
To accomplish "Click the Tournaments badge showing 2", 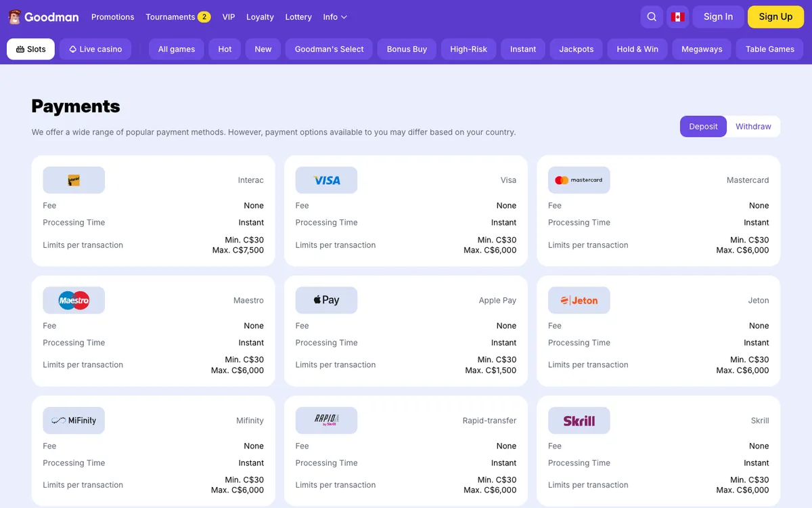I will point(204,17).
